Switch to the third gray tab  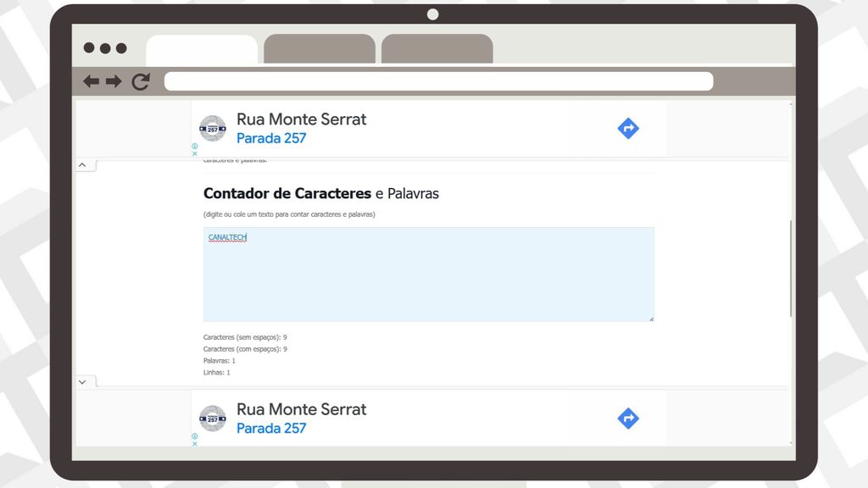coord(437,48)
